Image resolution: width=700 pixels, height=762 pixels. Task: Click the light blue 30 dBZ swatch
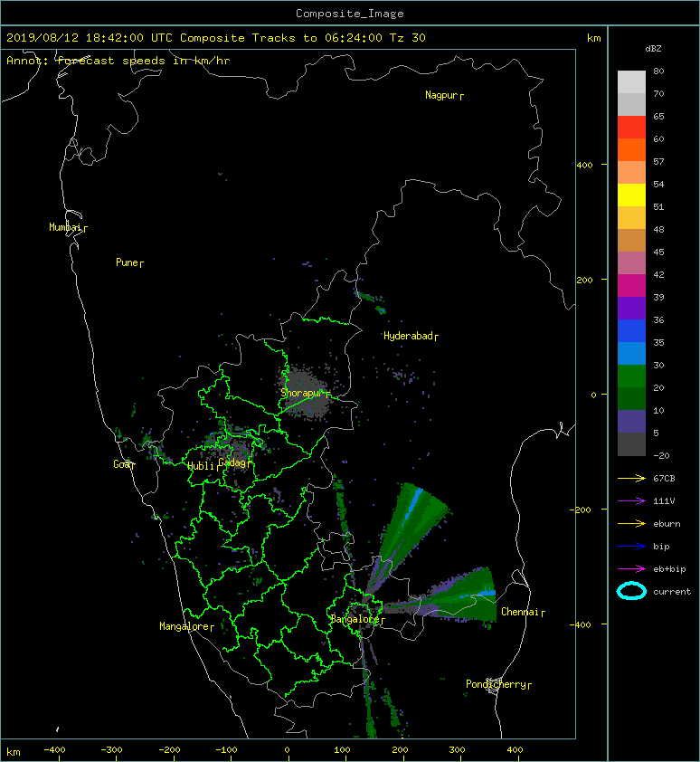631,354
